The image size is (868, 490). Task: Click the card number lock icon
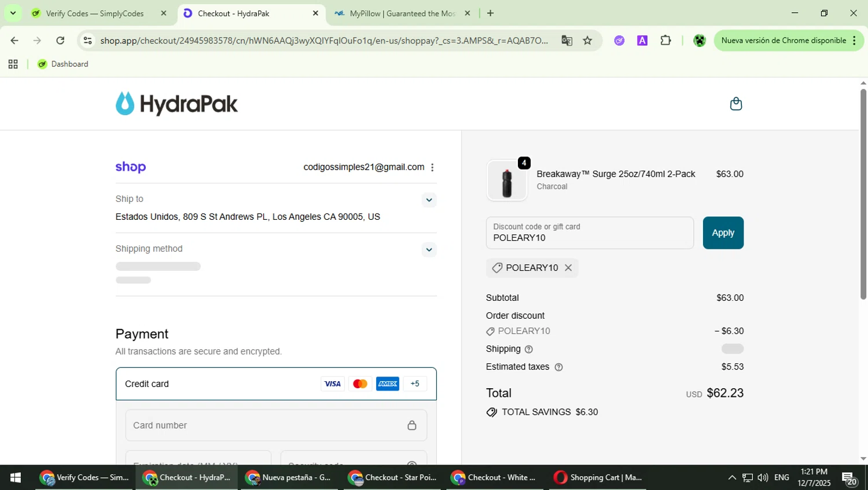point(411,425)
